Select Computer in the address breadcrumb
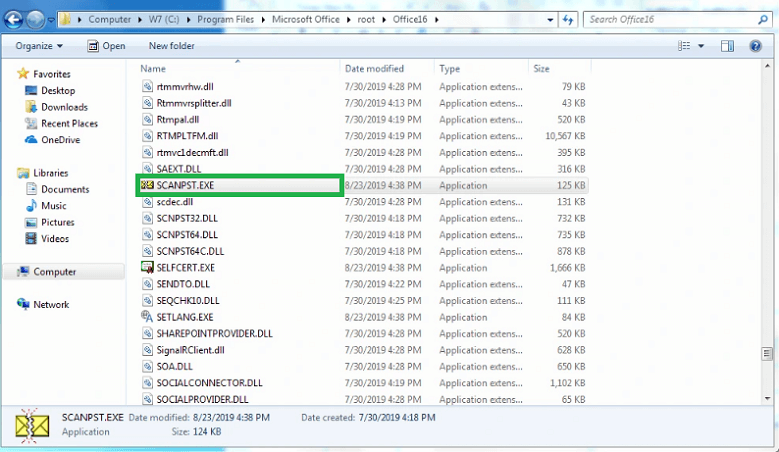The height and width of the screenshot is (452, 779). [x=109, y=19]
